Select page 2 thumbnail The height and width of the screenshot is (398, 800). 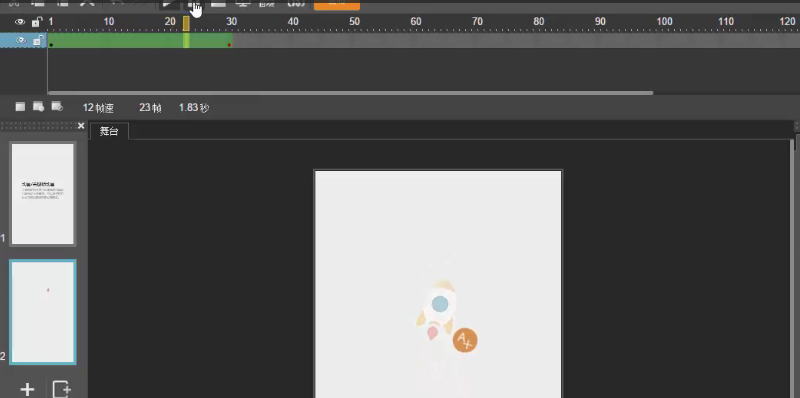pos(43,312)
